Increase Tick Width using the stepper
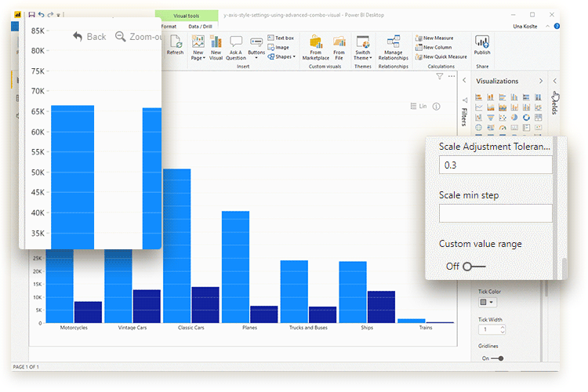This screenshot has height=392, width=588. (x=503, y=328)
